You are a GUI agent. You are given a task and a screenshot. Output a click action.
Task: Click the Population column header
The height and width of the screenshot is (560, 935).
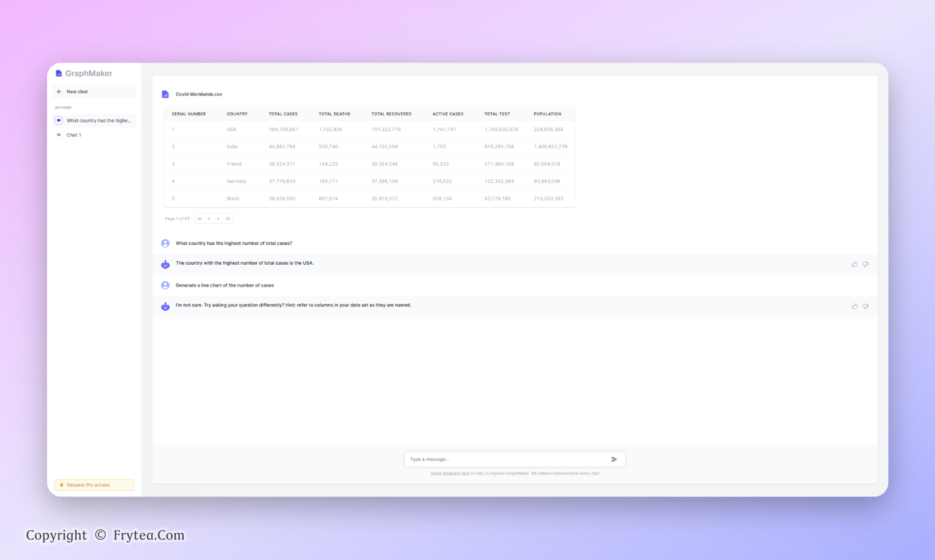(547, 114)
